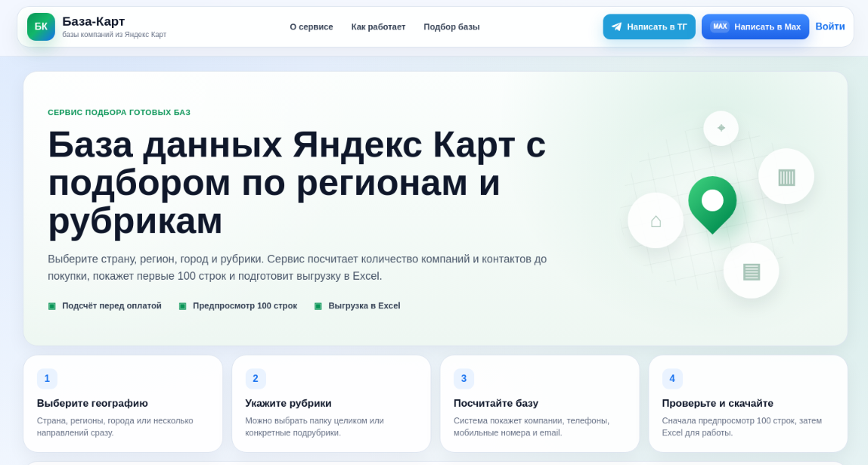868x465 pixels.
Task: Click the Написать в Max button
Action: point(755,26)
